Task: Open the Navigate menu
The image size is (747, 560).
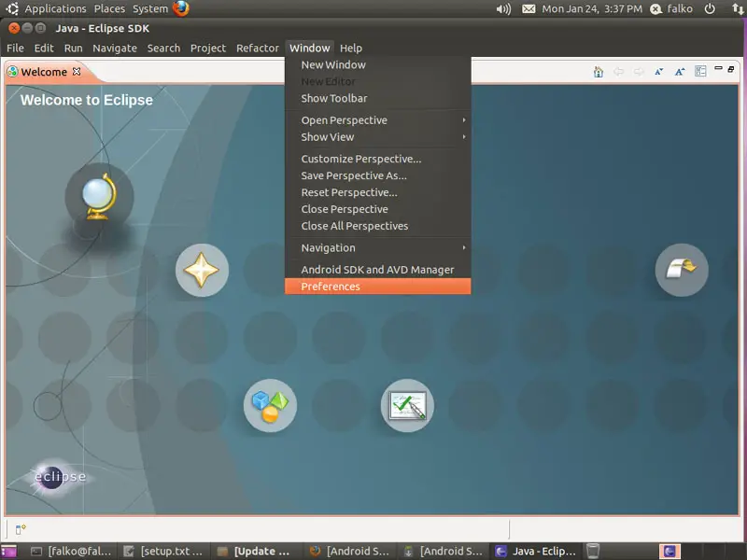Action: pyautogui.click(x=115, y=49)
